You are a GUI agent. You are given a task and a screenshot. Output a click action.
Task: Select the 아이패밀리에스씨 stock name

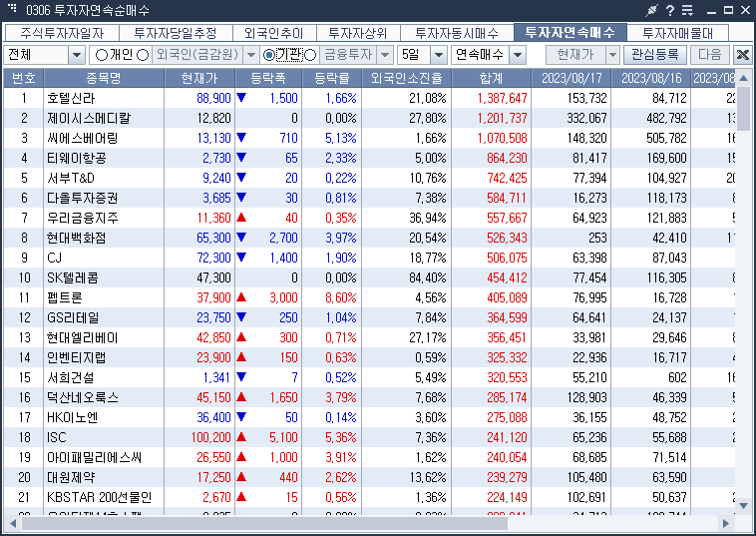pos(94,457)
